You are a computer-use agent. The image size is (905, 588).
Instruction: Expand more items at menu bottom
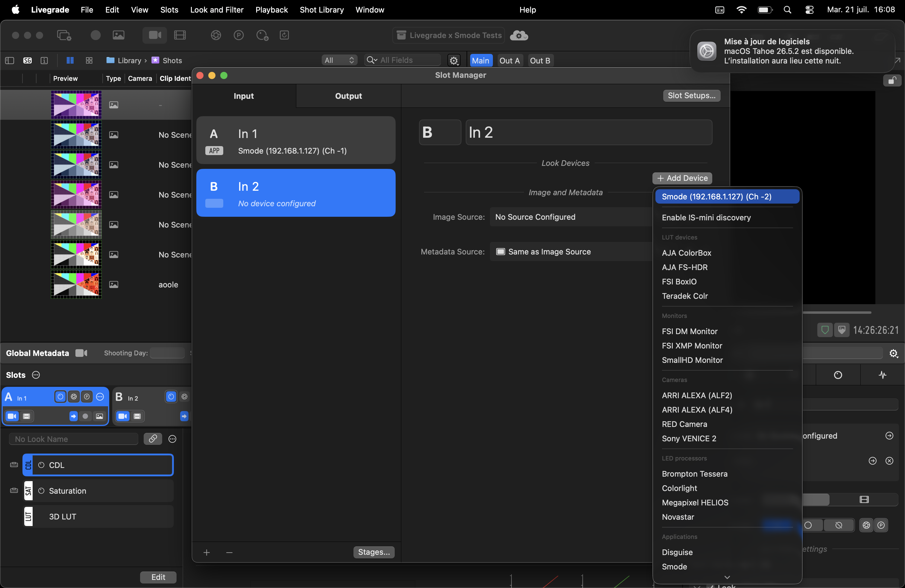pos(727,577)
